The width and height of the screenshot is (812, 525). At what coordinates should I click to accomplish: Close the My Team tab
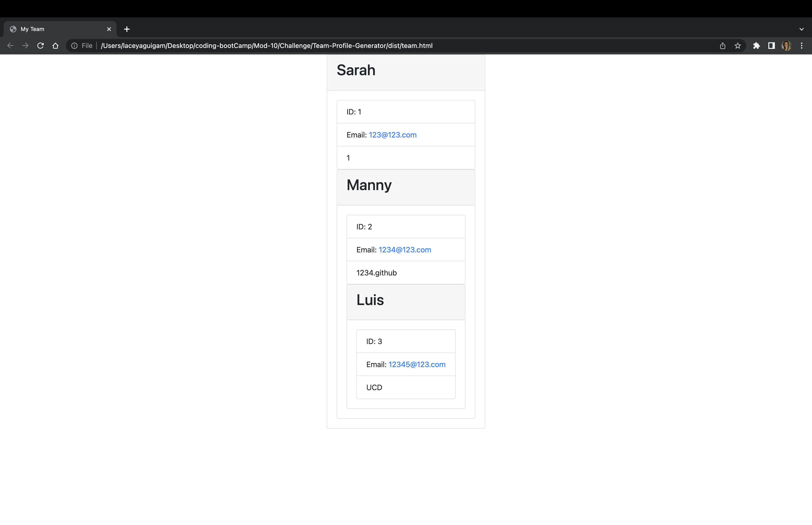tap(109, 29)
